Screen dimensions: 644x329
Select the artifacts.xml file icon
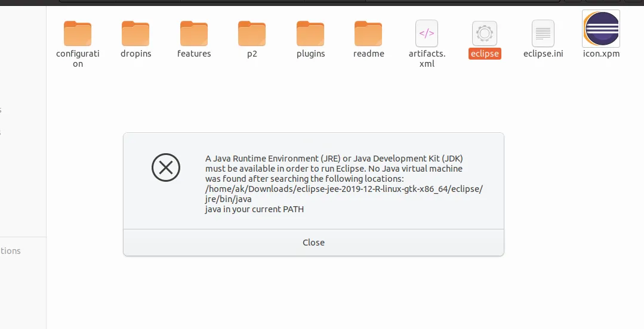click(x=427, y=33)
